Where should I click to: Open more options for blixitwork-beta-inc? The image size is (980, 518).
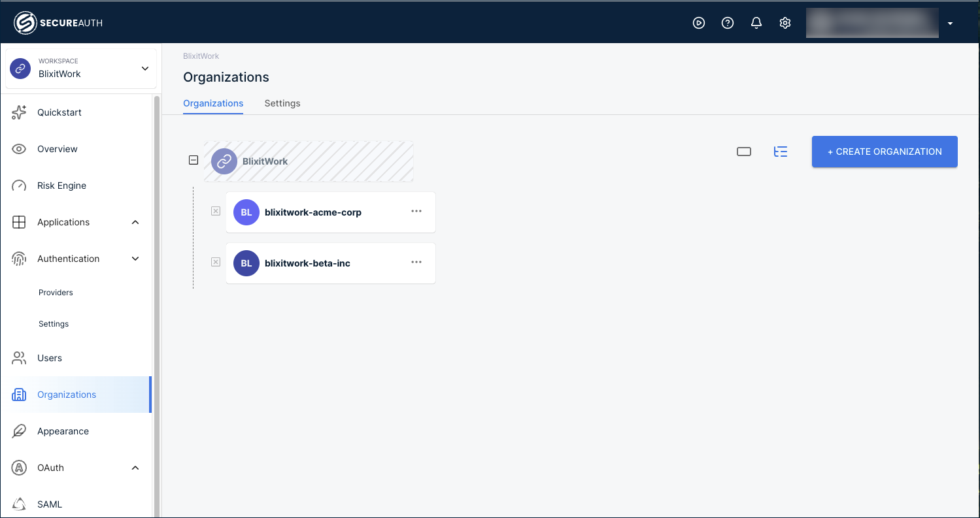click(416, 262)
